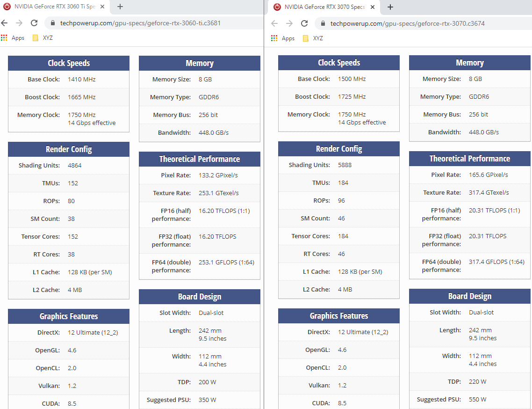532x409 pixels.
Task: Click Board Design header on 3060 Ti page
Action: pyautogui.click(x=200, y=297)
